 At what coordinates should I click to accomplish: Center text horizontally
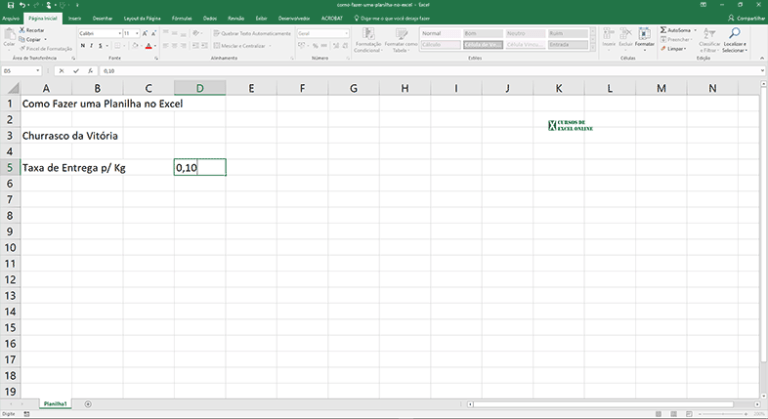[174, 46]
